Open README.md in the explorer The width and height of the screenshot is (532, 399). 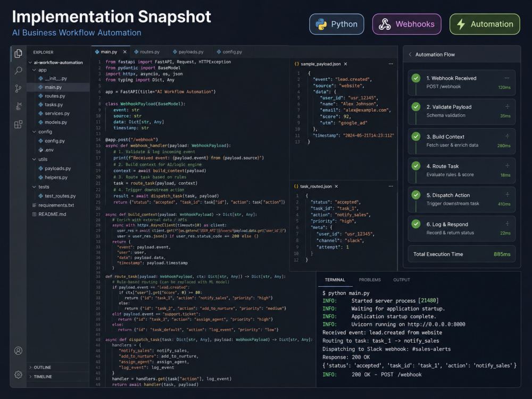[x=58, y=214]
